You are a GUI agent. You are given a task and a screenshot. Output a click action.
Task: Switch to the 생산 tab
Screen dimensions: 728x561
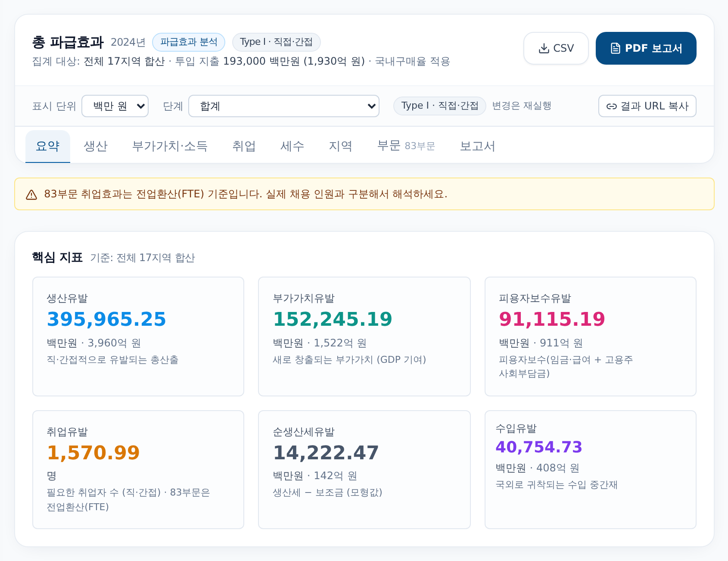(96, 146)
